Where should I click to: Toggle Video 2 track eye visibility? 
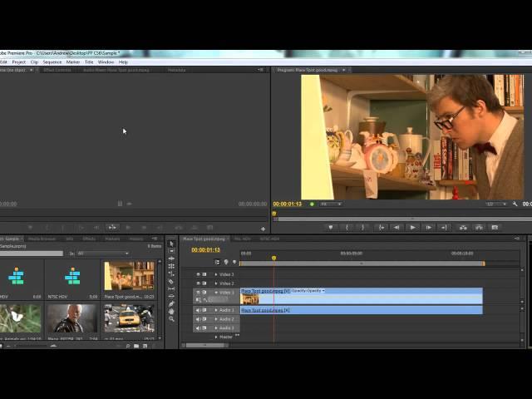(x=199, y=283)
